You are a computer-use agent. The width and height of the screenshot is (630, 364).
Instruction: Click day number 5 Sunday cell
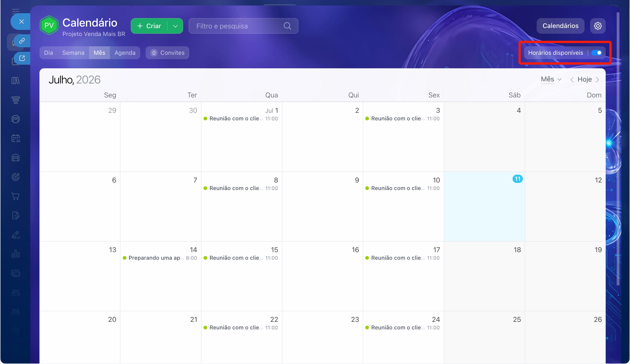coord(600,110)
